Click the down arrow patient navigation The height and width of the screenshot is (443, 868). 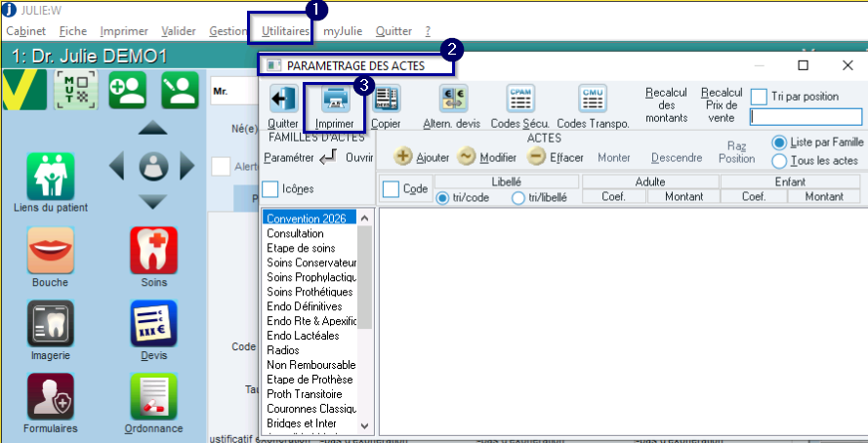point(152,202)
